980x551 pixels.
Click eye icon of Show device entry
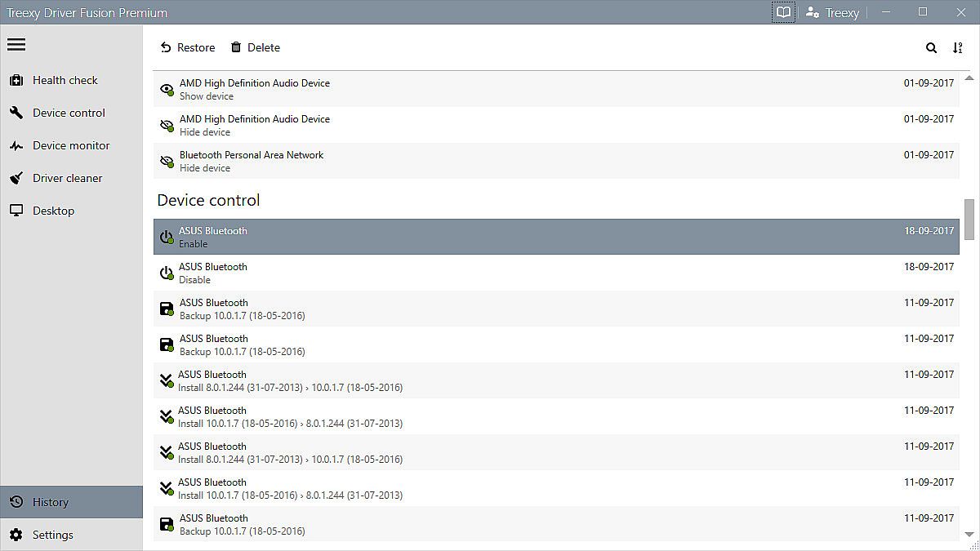[x=167, y=90]
